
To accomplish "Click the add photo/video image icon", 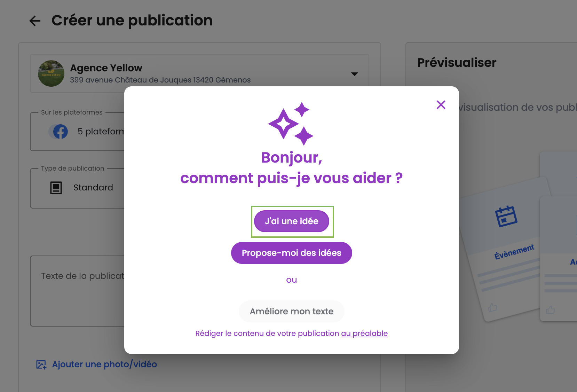I will [x=41, y=364].
